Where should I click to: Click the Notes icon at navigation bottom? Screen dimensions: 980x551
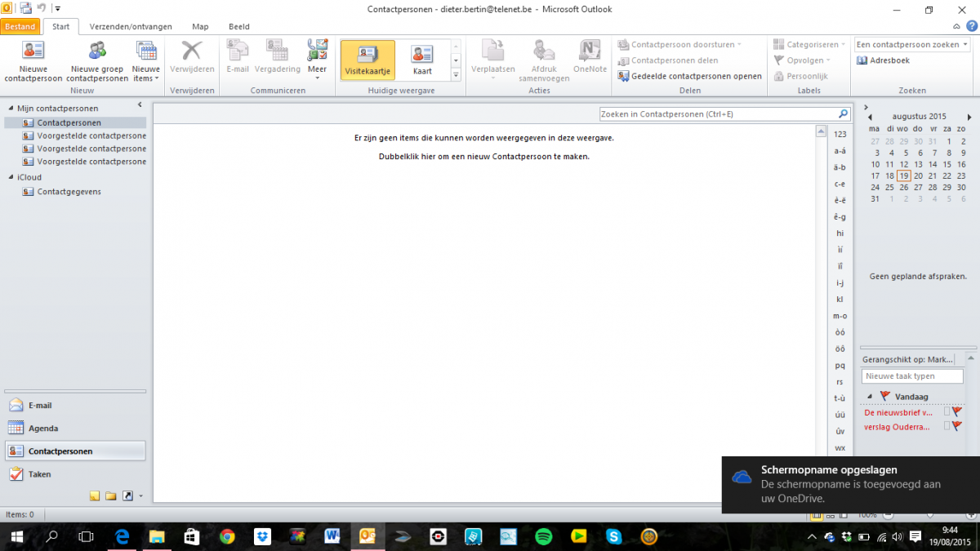coord(95,495)
